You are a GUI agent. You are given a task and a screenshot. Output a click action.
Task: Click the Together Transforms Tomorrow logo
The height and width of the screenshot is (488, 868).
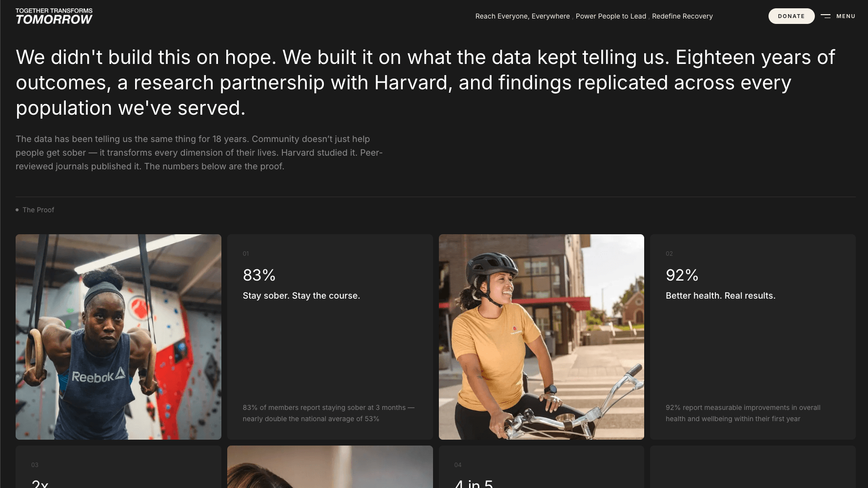point(54,16)
